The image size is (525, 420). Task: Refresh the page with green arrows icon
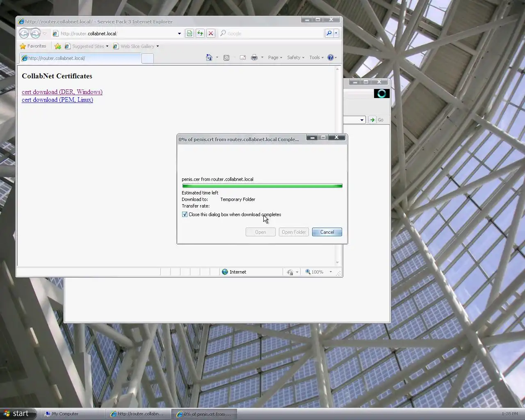click(200, 34)
